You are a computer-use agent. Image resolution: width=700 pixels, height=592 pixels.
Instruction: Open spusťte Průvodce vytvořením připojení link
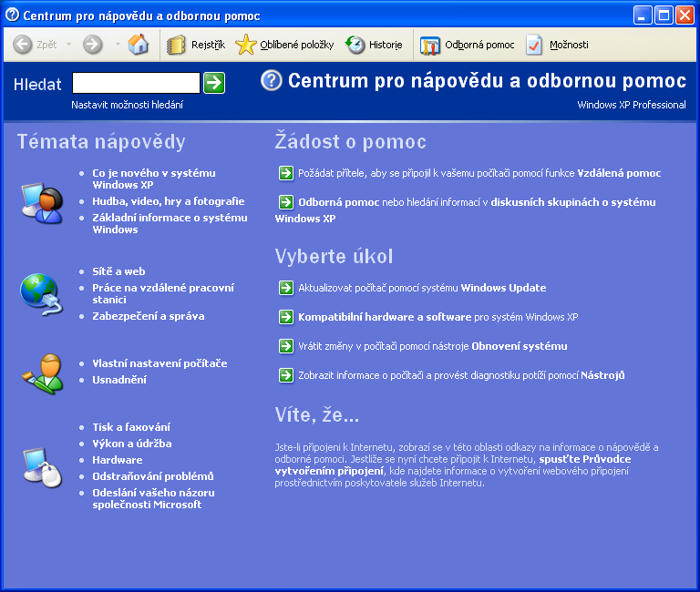pos(453,464)
